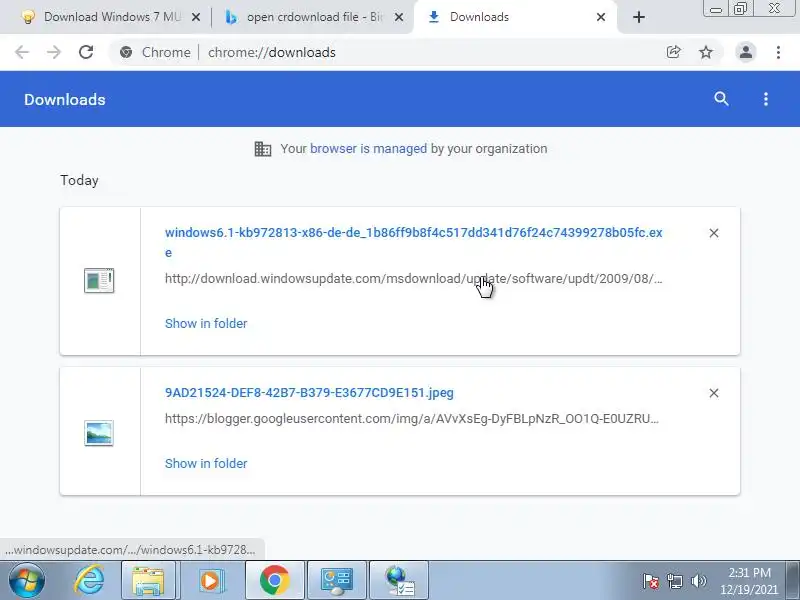Open the control panel taskbar item

click(x=337, y=580)
